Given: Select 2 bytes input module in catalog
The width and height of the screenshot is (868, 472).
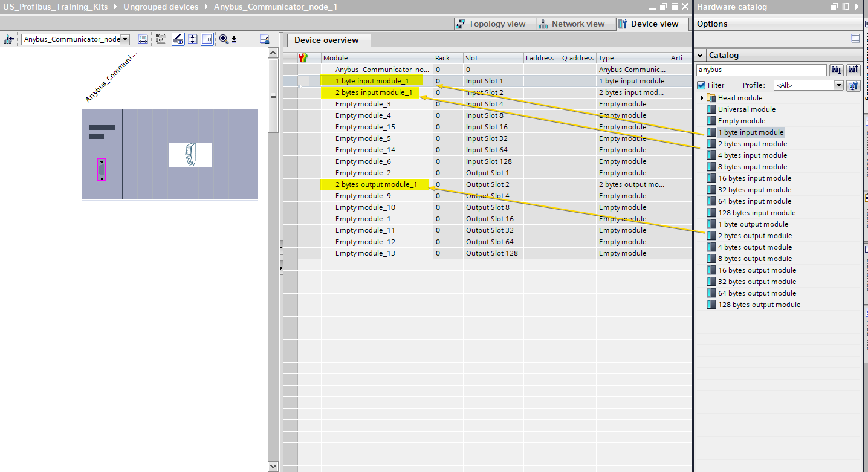Looking at the screenshot, I should 753,144.
